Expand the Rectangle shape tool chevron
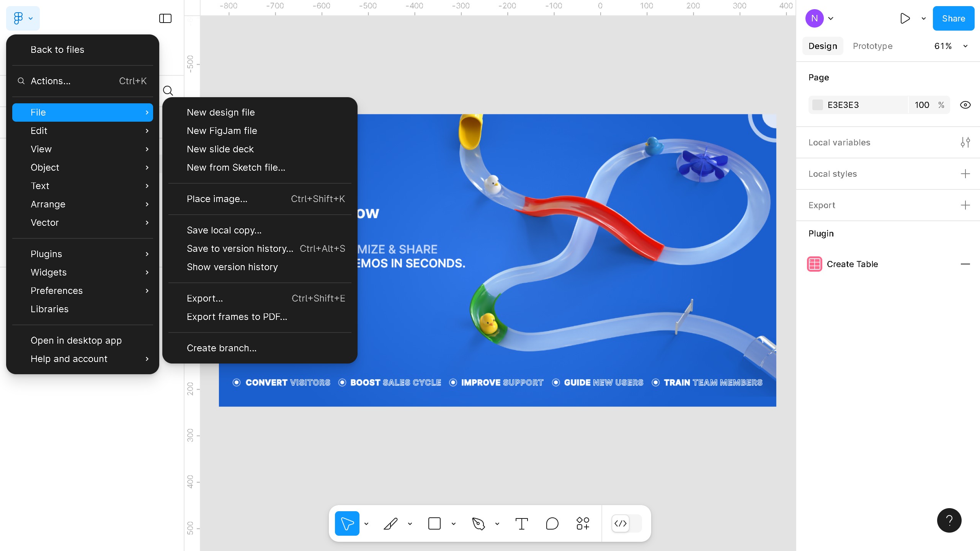Screen dimensions: 980x551 [x=454, y=523]
